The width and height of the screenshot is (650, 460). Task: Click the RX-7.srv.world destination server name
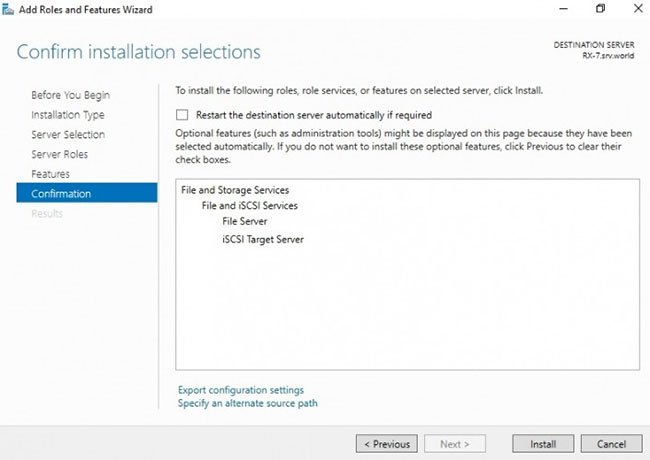(608, 56)
